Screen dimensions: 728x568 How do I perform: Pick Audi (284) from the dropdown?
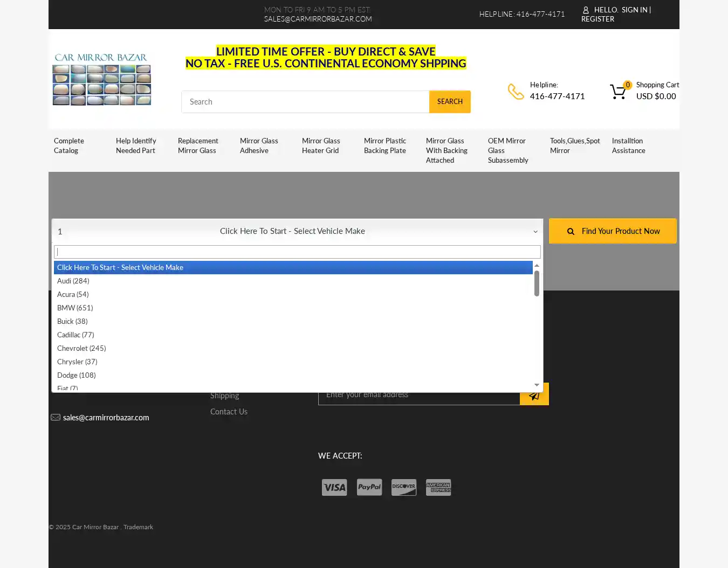73,281
